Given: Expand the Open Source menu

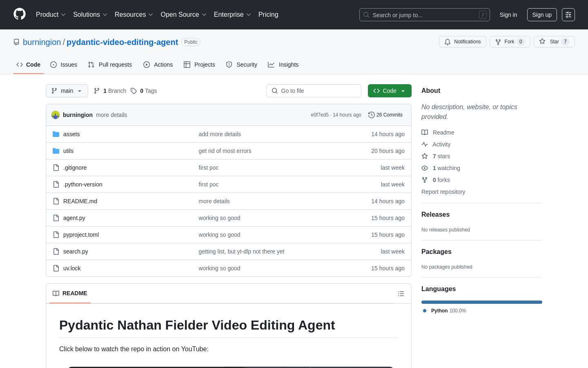Looking at the screenshot, I should pyautogui.click(x=184, y=15).
